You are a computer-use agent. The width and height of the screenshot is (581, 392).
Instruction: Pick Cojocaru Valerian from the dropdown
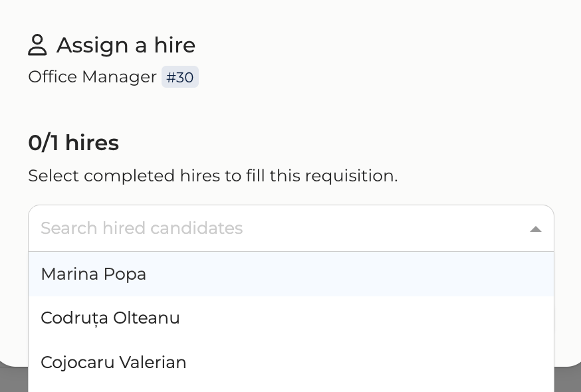click(x=114, y=362)
